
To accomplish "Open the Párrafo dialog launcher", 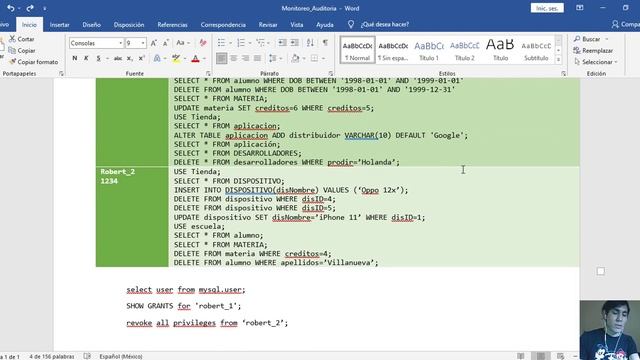I will pos(331,74).
